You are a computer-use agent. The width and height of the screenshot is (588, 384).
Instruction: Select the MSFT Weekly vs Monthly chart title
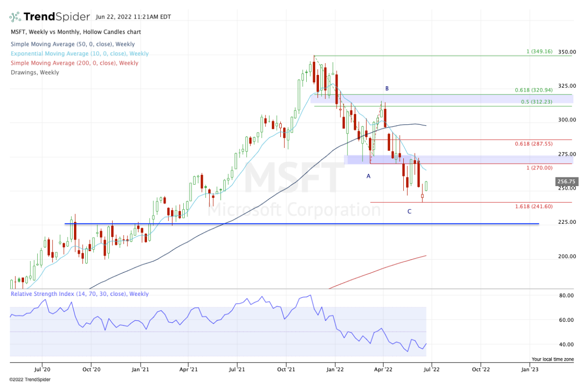click(75, 32)
